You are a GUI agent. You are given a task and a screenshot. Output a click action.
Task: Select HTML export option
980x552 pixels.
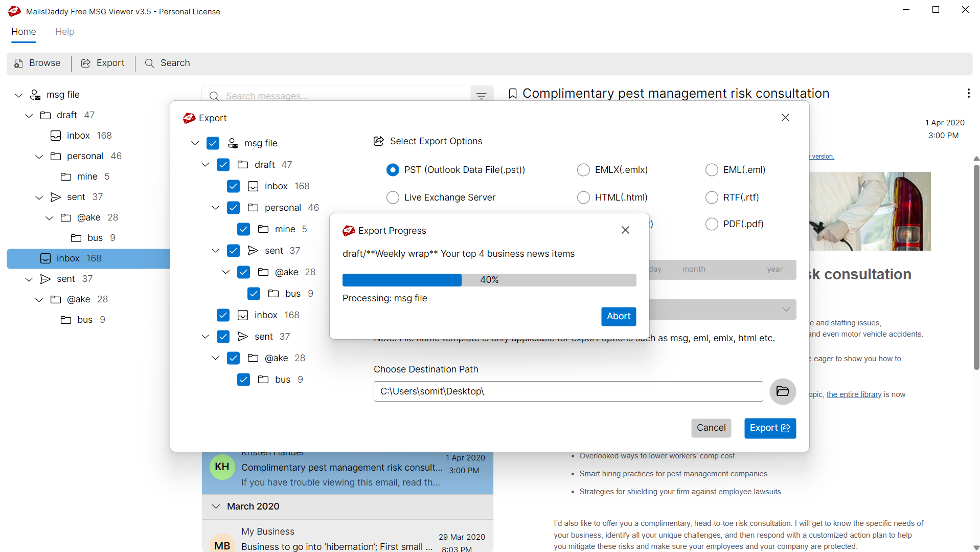(x=583, y=197)
